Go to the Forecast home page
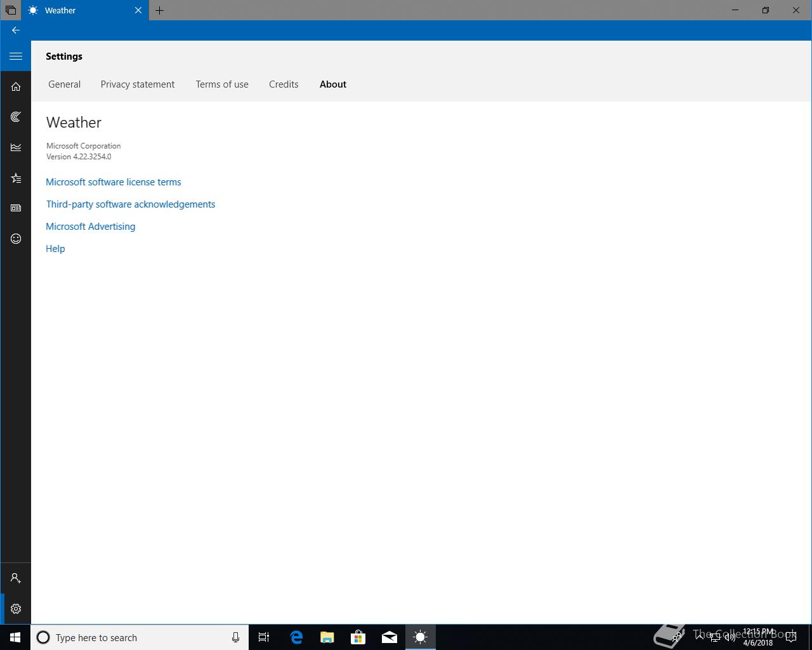The image size is (812, 650). coord(16,87)
